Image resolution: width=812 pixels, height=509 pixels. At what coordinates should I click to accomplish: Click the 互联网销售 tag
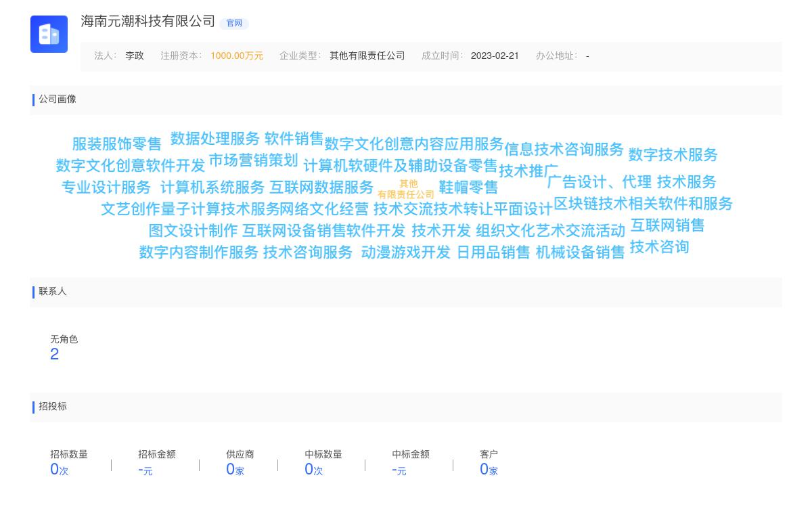(668, 226)
